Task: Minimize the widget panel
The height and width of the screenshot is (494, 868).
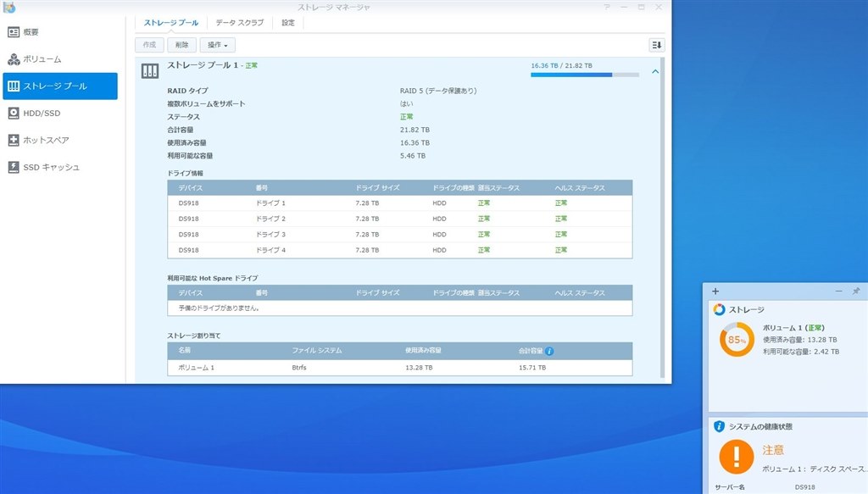Action: pyautogui.click(x=838, y=291)
